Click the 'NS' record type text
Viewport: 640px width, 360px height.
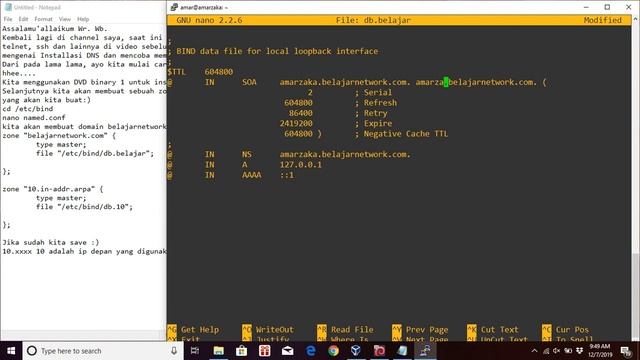pyautogui.click(x=247, y=154)
